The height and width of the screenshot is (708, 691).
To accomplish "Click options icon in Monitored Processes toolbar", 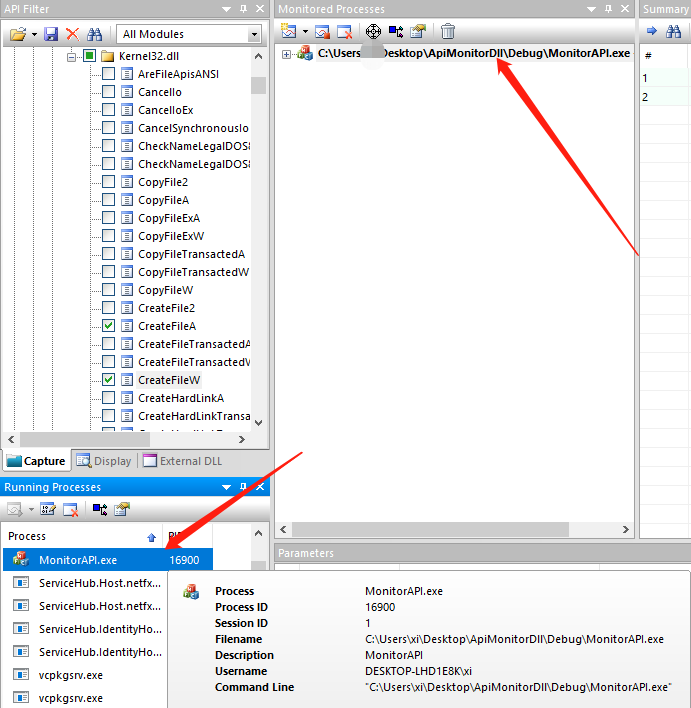I will coord(418,31).
